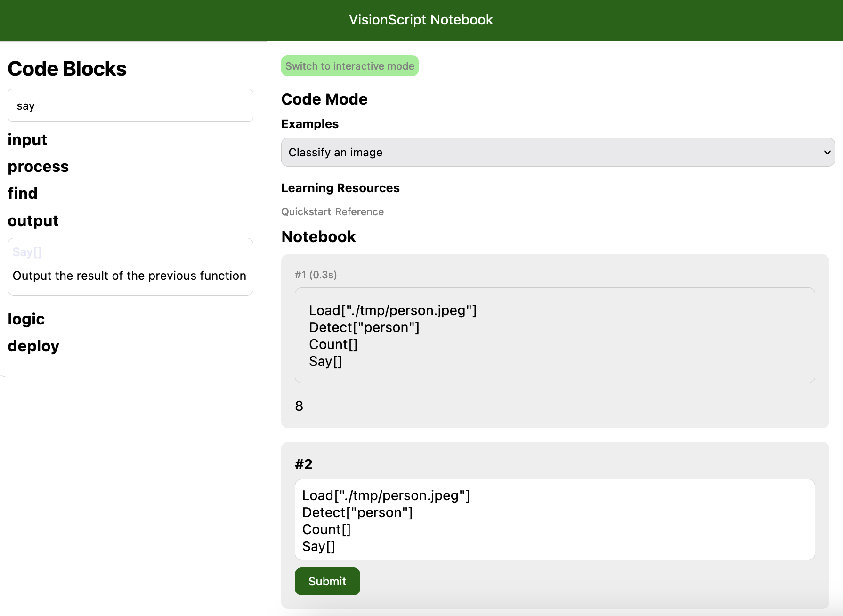Collapse the output category
Viewport: 843px width, 616px height.
coord(33,221)
